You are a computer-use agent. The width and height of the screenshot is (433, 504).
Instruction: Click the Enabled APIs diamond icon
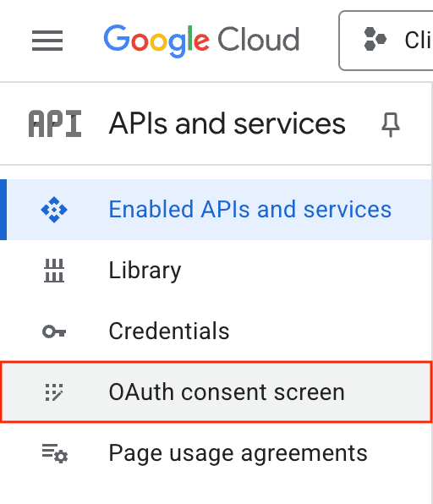[x=54, y=210]
